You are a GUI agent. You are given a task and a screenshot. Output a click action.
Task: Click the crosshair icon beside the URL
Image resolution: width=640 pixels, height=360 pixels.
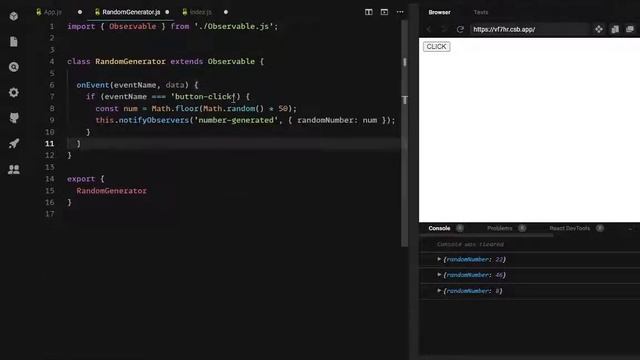click(x=599, y=29)
